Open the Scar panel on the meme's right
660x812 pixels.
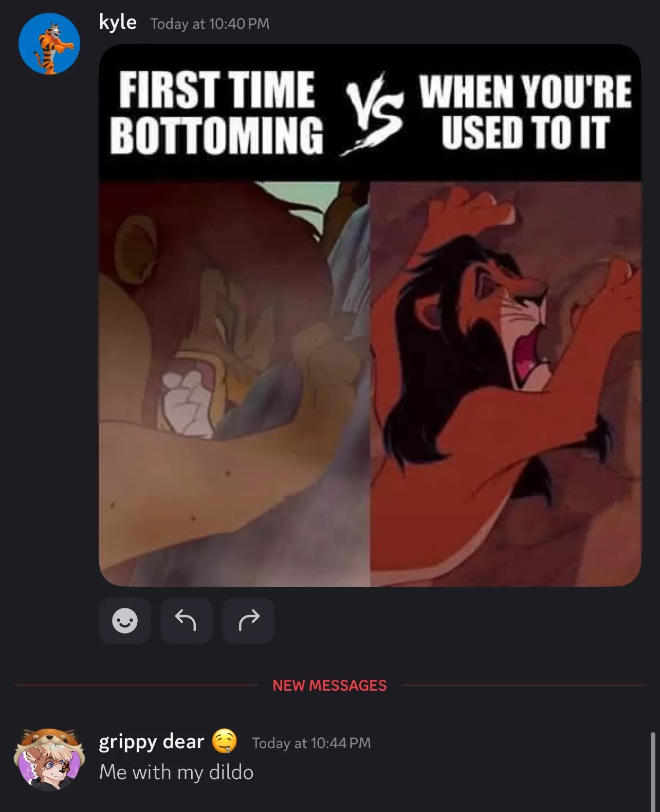(505, 383)
